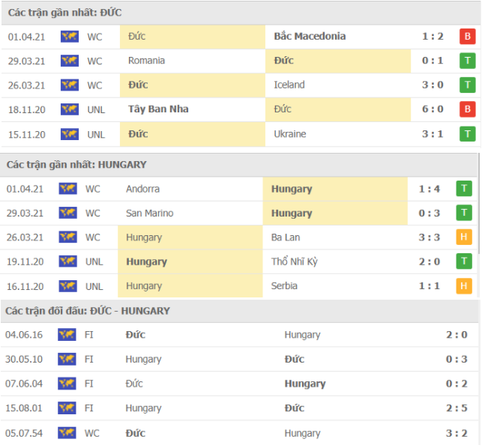Click San Marino team name
482x448 pixels.
click(x=149, y=213)
